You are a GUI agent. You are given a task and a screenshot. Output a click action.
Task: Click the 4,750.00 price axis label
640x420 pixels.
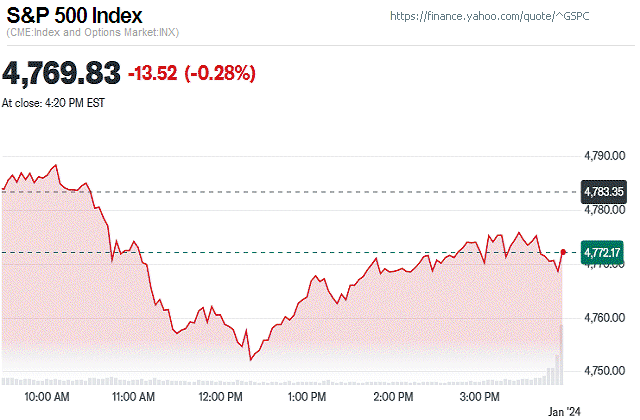pyautogui.click(x=604, y=371)
